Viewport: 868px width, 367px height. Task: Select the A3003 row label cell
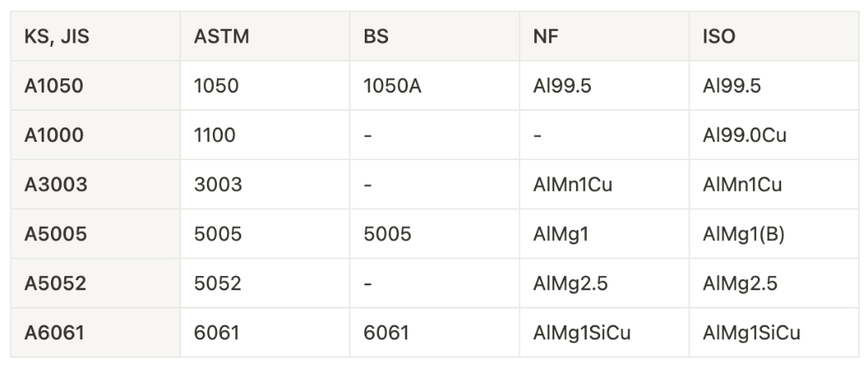pos(55,184)
